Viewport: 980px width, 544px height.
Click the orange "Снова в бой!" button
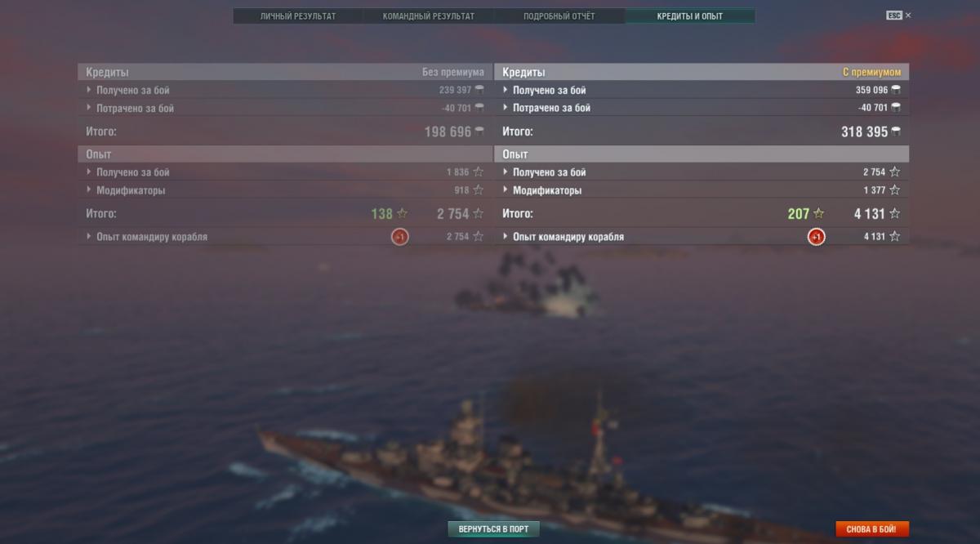[x=871, y=529]
